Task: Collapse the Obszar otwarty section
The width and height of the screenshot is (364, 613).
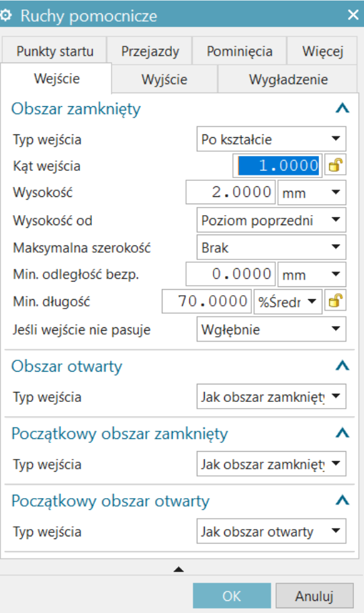Action: click(342, 366)
